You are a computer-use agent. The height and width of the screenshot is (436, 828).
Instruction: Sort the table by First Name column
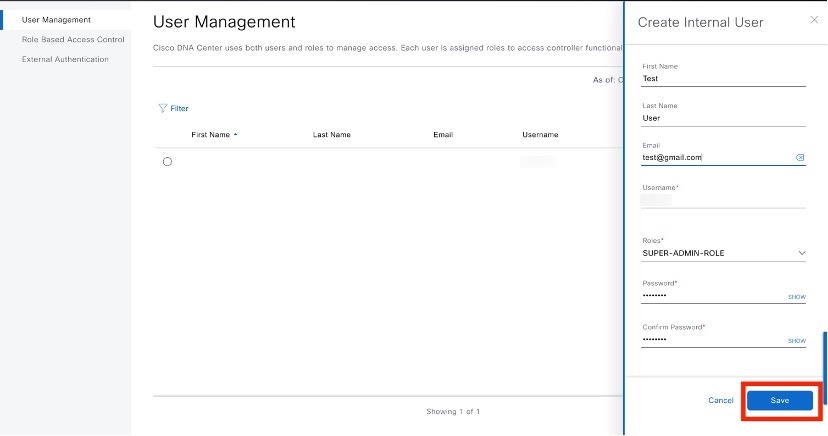click(x=214, y=135)
